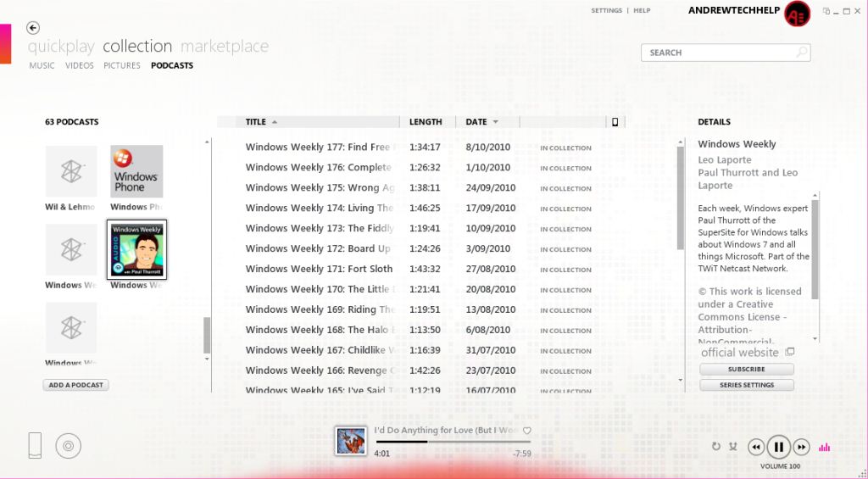Image resolution: width=868 pixels, height=479 pixels.
Task: Click the SUBSCRIBE button
Action: [x=747, y=369]
